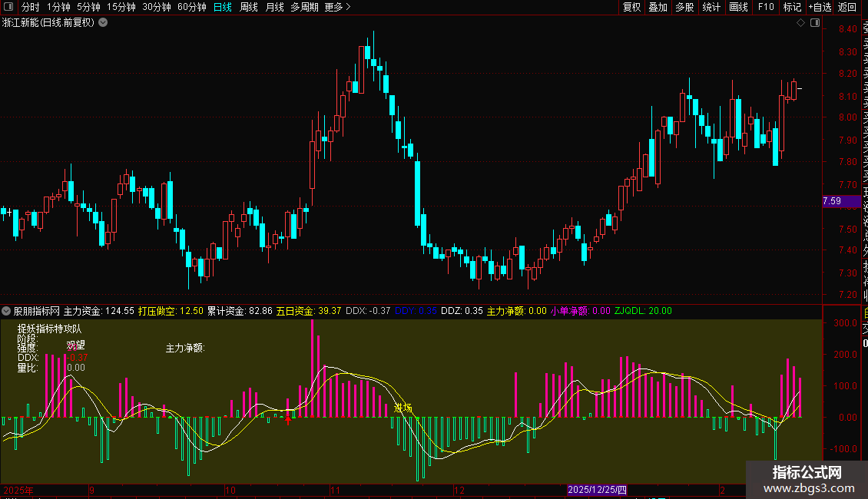The height and width of the screenshot is (499, 868).
Task: Open the 多周期 multi-period view
Action: (304, 7)
